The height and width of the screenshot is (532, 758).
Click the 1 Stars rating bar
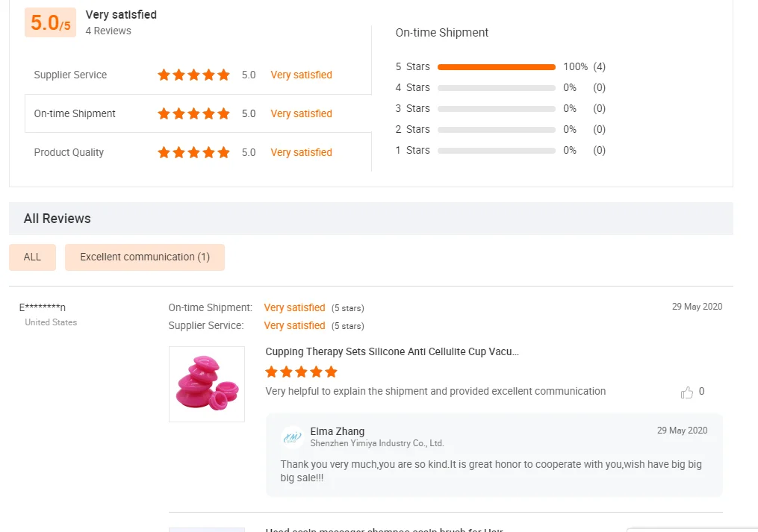496,151
